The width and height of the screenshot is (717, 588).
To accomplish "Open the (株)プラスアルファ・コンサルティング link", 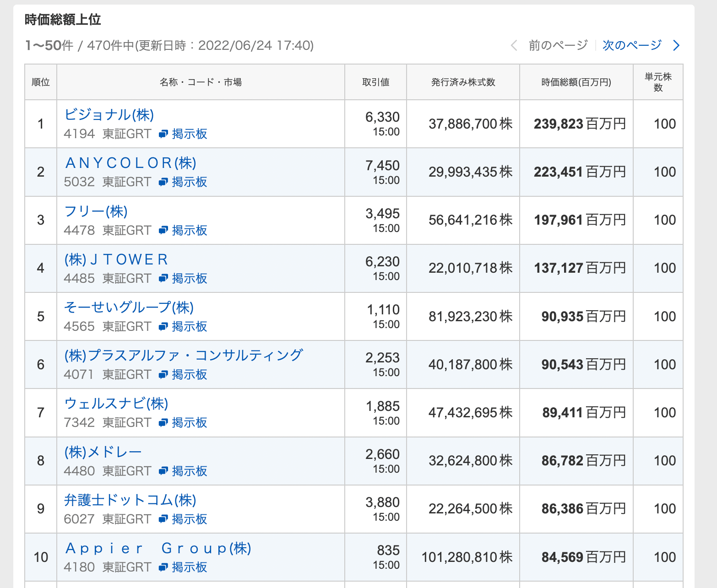I will tap(184, 355).
